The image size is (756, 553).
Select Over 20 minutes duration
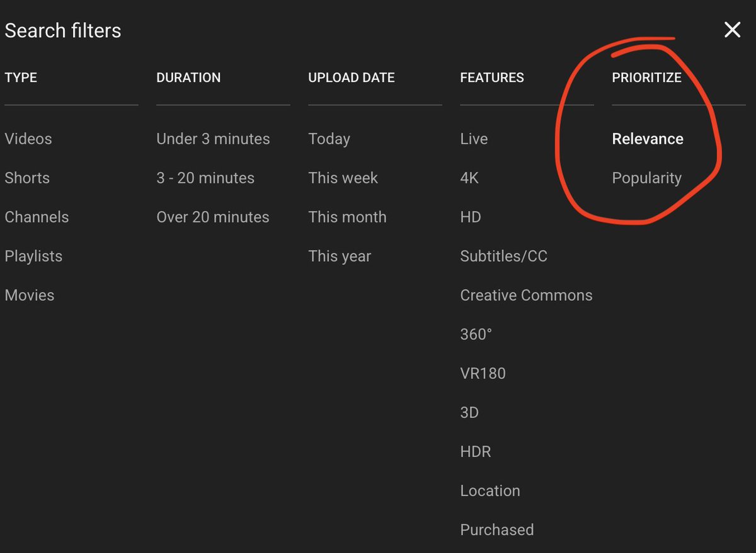[x=213, y=217]
